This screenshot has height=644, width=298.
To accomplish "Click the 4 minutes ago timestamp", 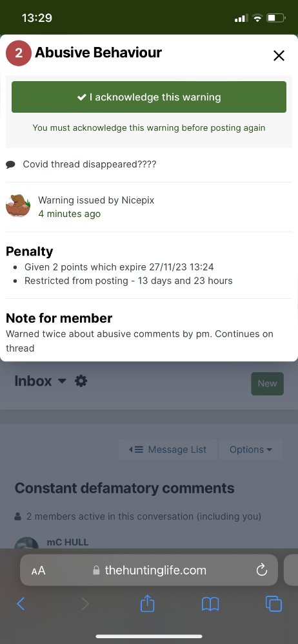I will (69, 214).
